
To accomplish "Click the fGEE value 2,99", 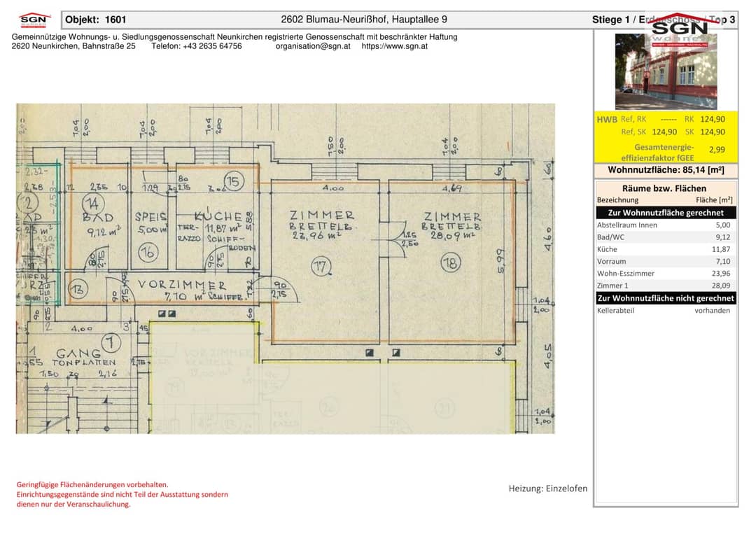I will pyautogui.click(x=717, y=150).
